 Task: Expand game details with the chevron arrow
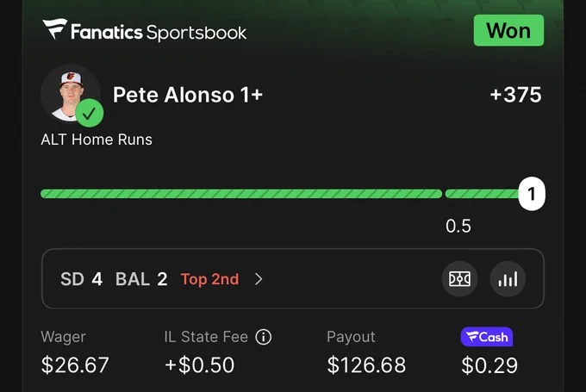[x=259, y=279]
